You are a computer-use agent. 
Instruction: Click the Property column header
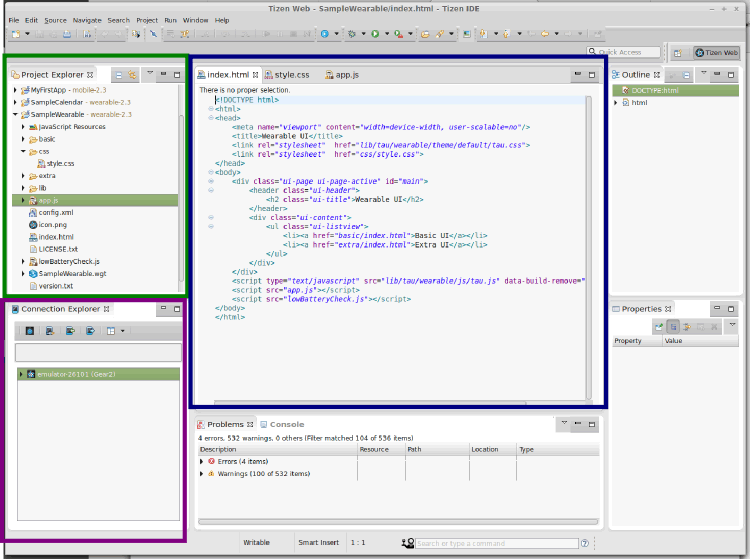(x=637, y=341)
